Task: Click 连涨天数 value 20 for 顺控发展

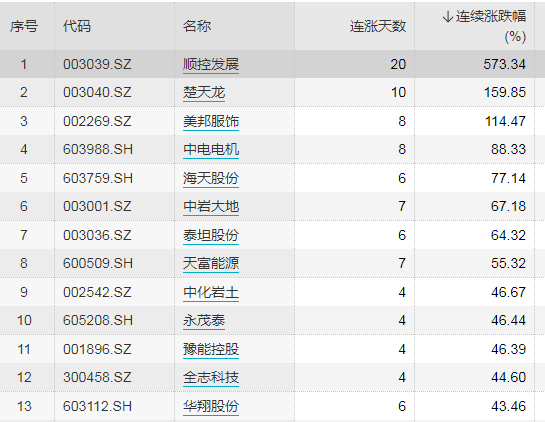Action: 398,64
